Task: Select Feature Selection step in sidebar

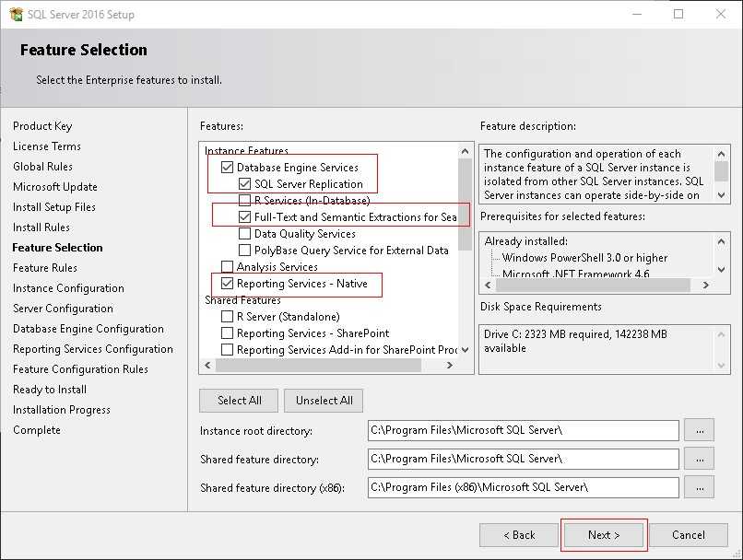Action: [x=57, y=248]
